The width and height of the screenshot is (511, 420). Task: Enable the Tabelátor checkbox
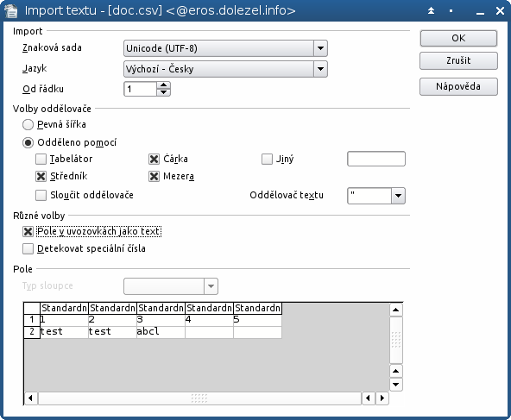[x=41, y=160]
